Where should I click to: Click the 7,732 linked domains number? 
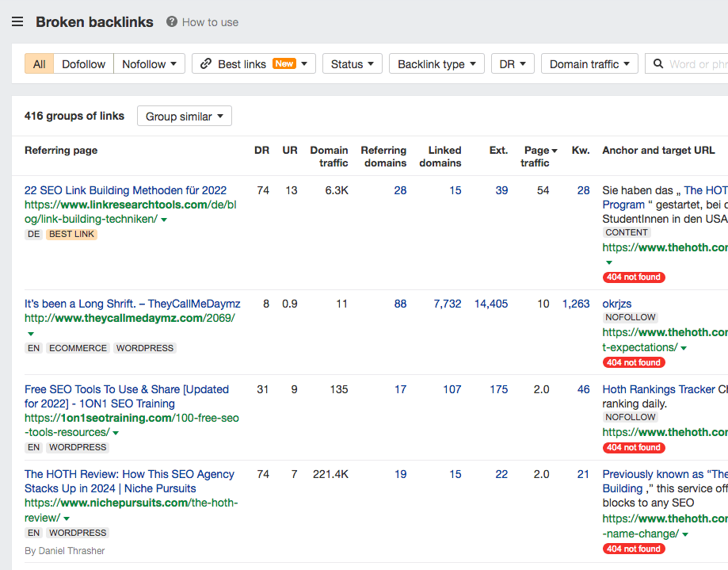coord(447,304)
